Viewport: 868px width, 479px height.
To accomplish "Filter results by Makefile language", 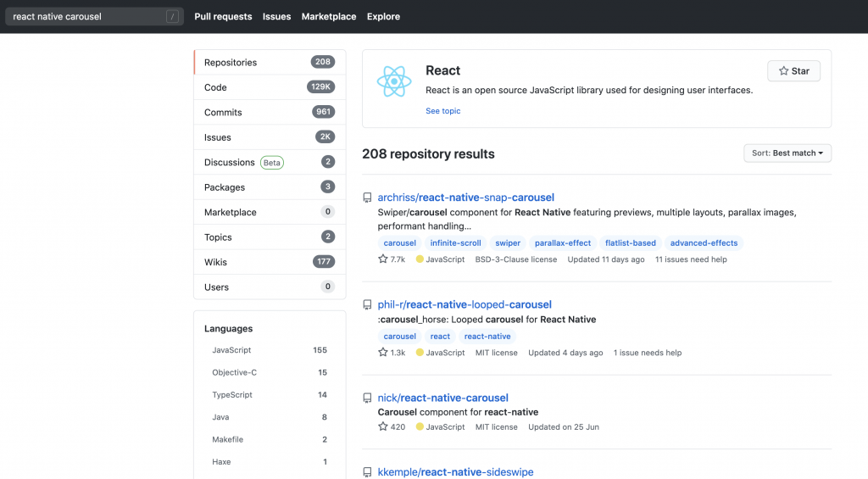I will tap(269, 439).
